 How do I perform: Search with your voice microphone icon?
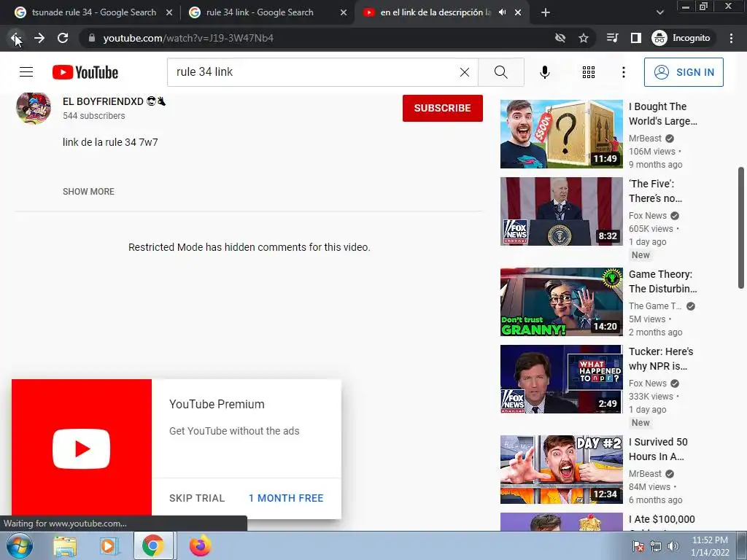(545, 72)
